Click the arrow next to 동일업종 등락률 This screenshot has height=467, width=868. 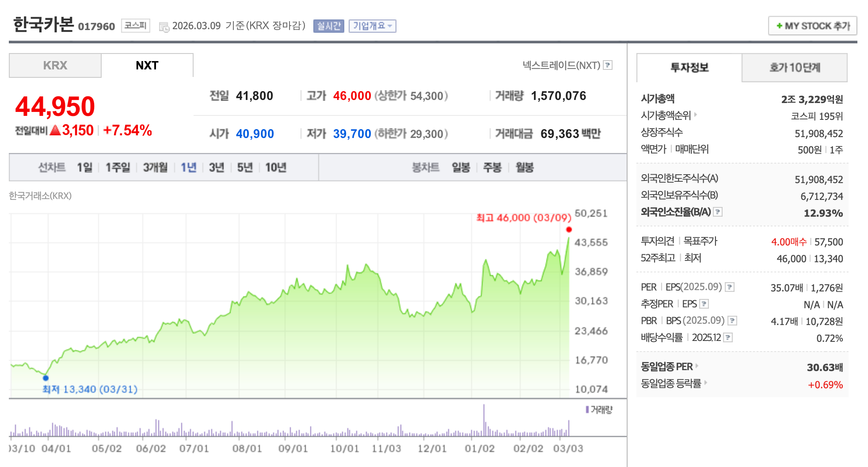[x=706, y=383]
